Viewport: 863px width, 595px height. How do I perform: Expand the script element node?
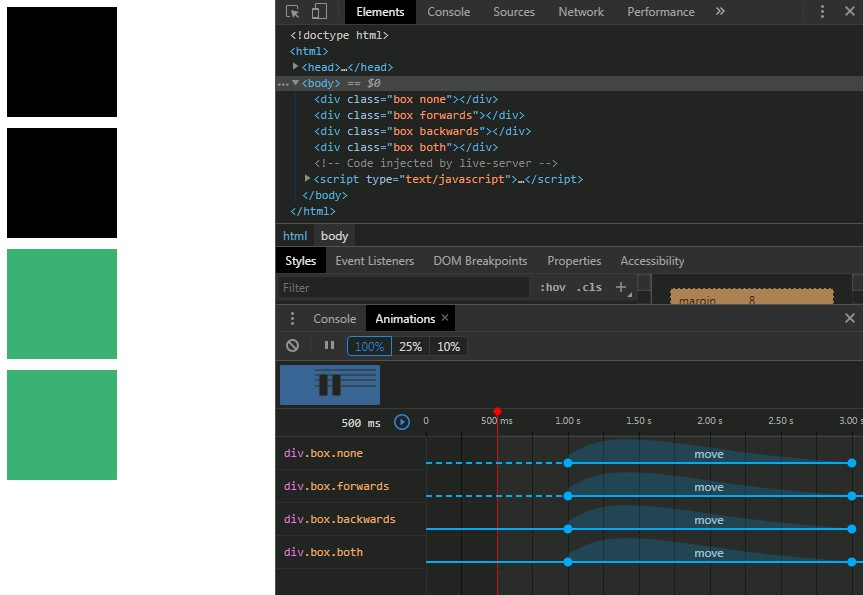(x=307, y=178)
